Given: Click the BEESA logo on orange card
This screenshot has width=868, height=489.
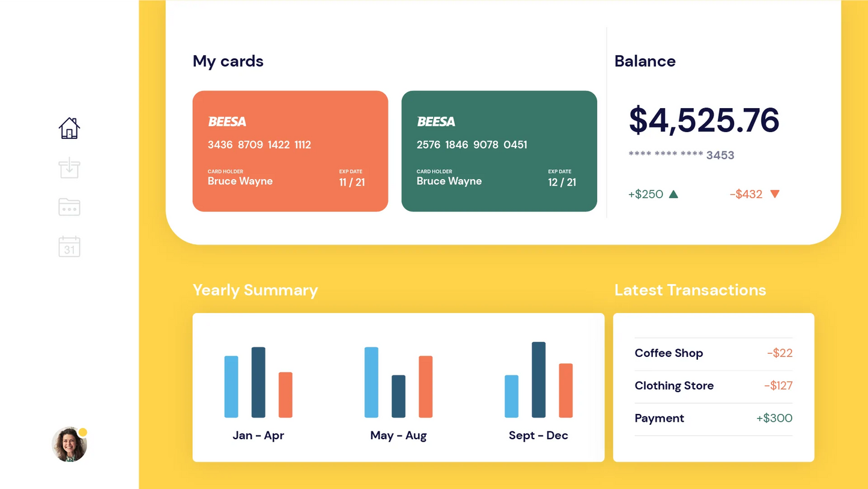Looking at the screenshot, I should pyautogui.click(x=227, y=121).
